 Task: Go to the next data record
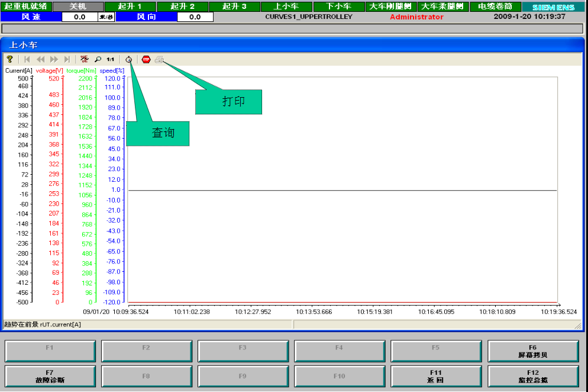(x=54, y=59)
